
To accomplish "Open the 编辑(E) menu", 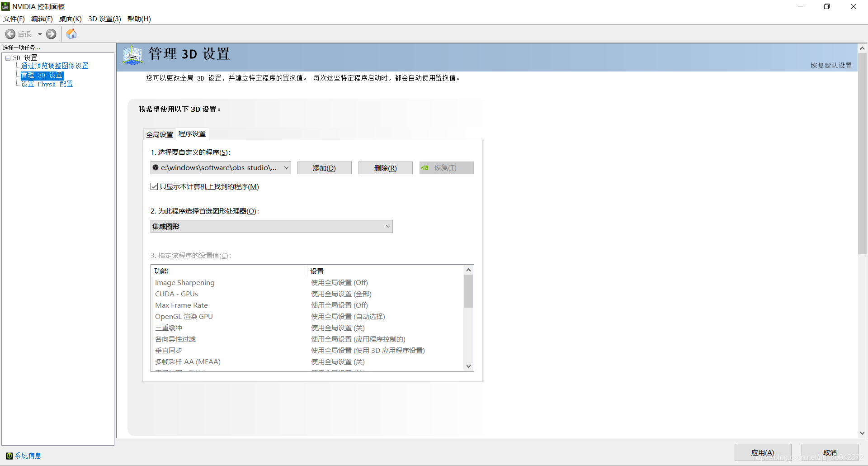I will 42,19.
